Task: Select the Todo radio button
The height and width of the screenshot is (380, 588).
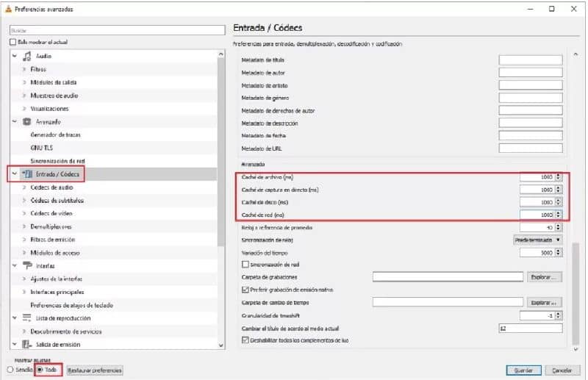Action: pos(40,370)
